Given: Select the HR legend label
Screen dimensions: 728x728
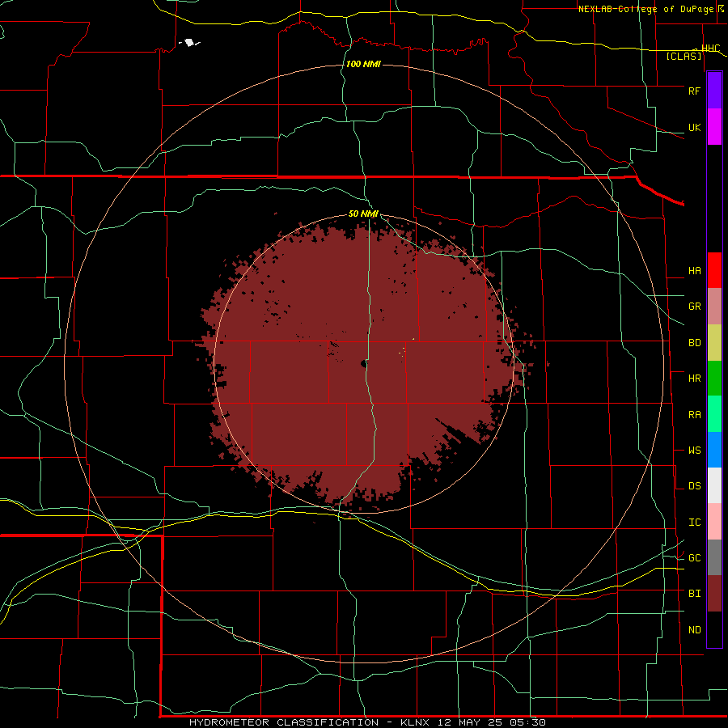Looking at the screenshot, I should point(694,379).
